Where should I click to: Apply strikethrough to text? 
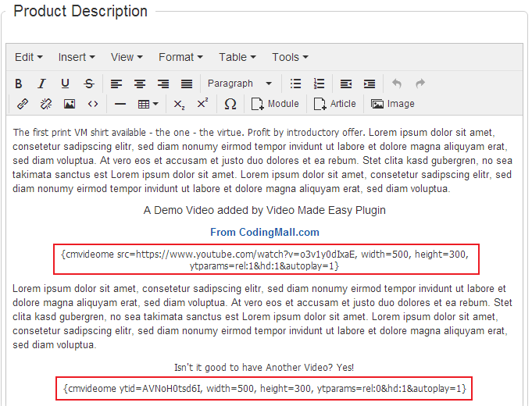tap(89, 84)
